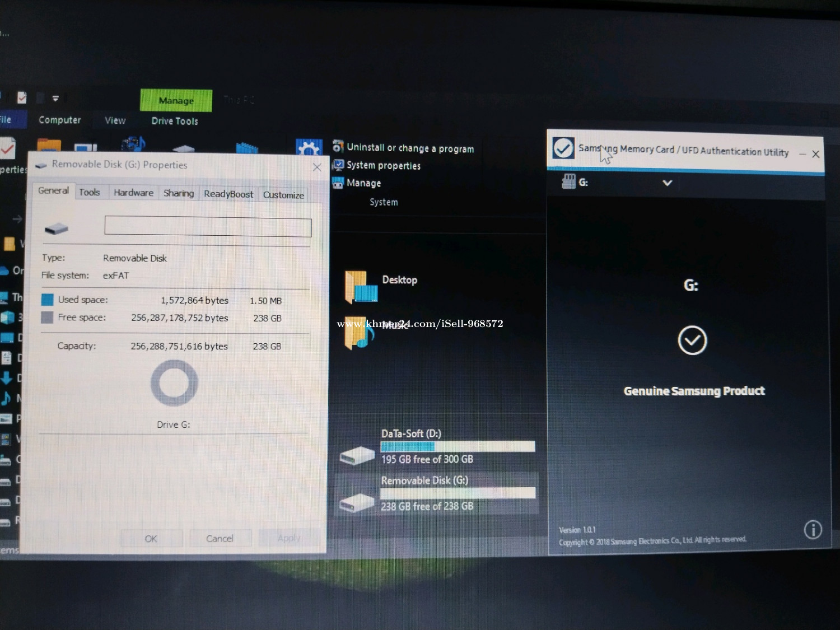This screenshot has width=840, height=630.
Task: Click the SD card icon beside G:
Action: click(x=568, y=181)
